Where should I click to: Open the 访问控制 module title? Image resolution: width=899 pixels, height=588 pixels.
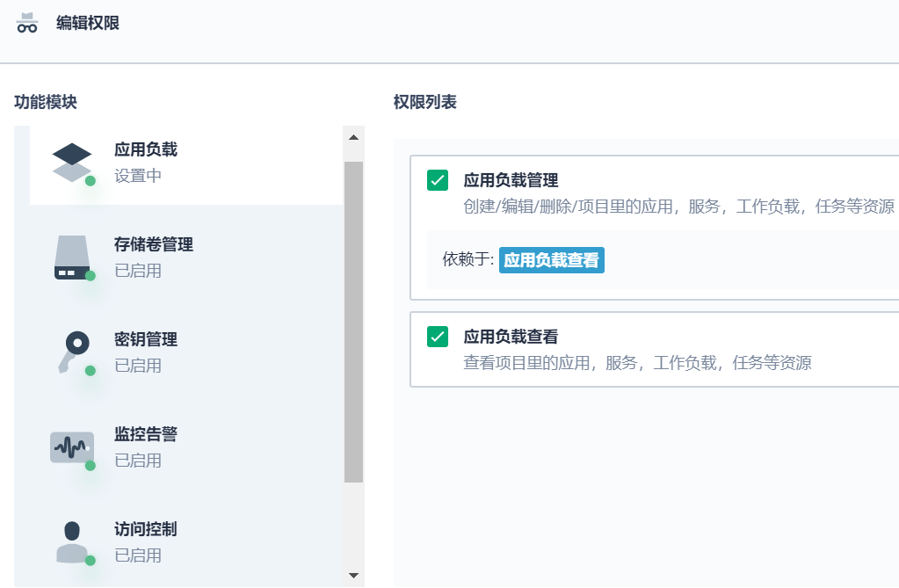pyautogui.click(x=146, y=529)
